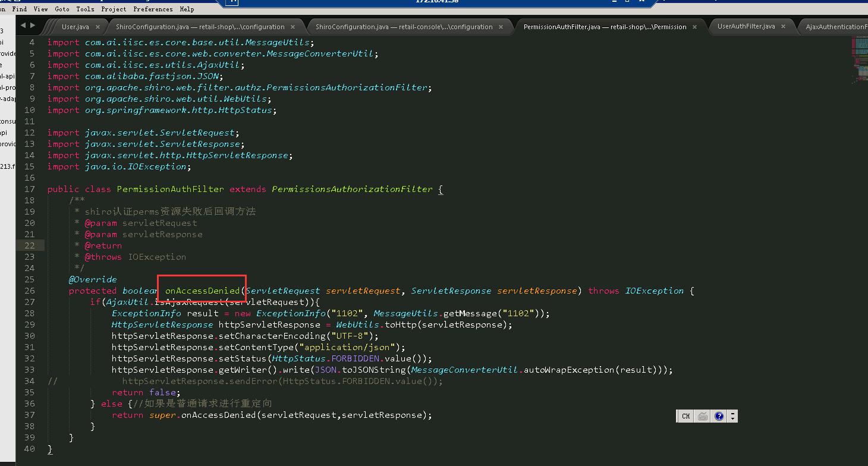
Task: Open the Goto menu
Action: 62,9
